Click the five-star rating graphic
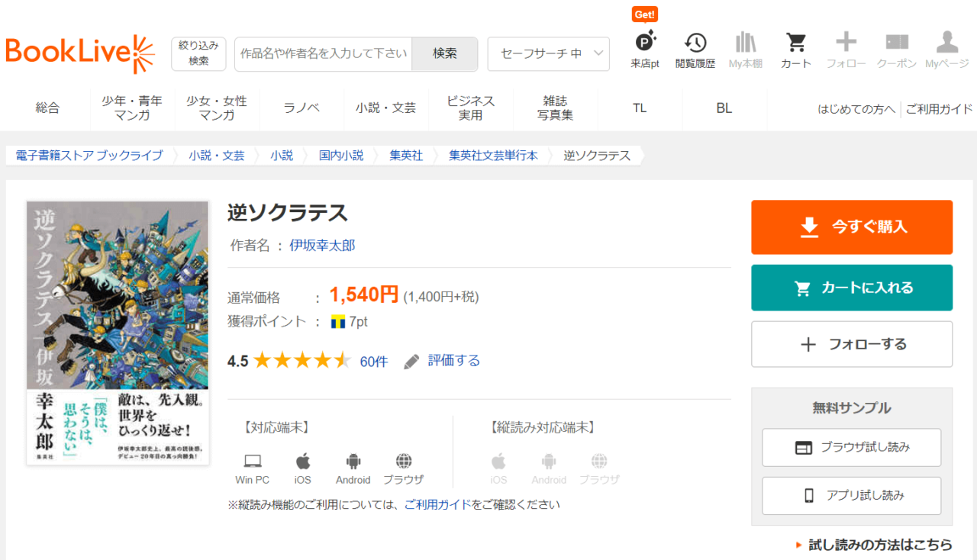Viewport: 977px width, 560px height. click(x=302, y=360)
